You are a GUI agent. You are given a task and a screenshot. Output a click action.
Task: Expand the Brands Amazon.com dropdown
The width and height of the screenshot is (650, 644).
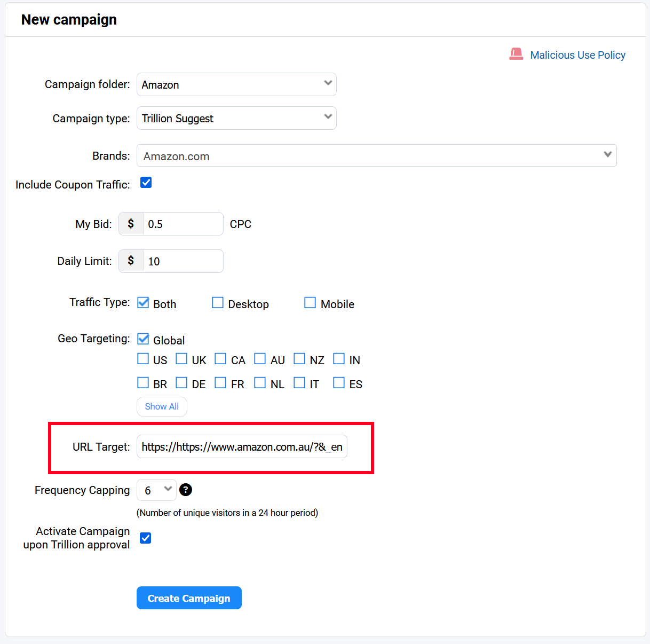pyautogui.click(x=377, y=155)
